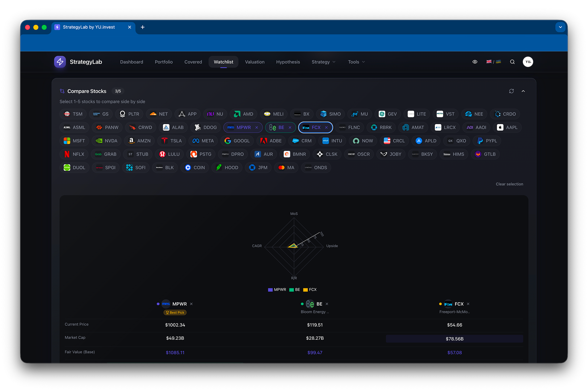Click the FCX market cap highlight bar
Screen dimensions: 588x390
pos(454,339)
